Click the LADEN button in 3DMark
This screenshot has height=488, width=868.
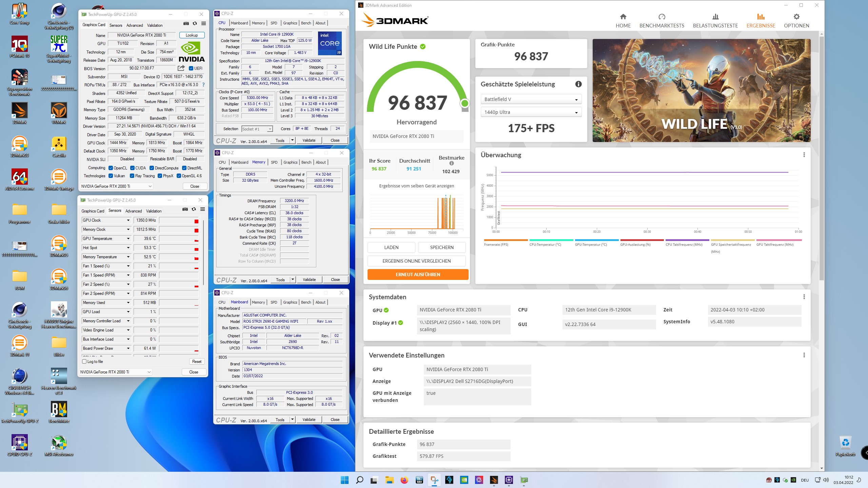coord(391,247)
